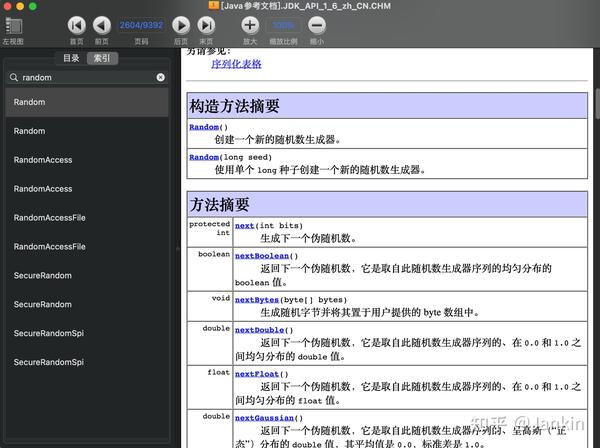
Task: Open the nextFloat method link
Action: click(257, 374)
